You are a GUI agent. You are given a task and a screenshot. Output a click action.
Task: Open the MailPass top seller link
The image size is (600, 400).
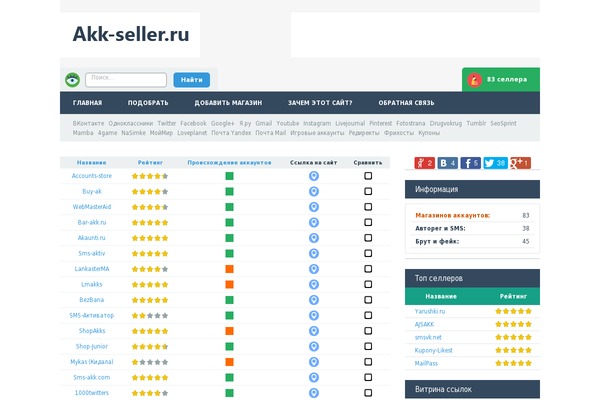(x=426, y=363)
